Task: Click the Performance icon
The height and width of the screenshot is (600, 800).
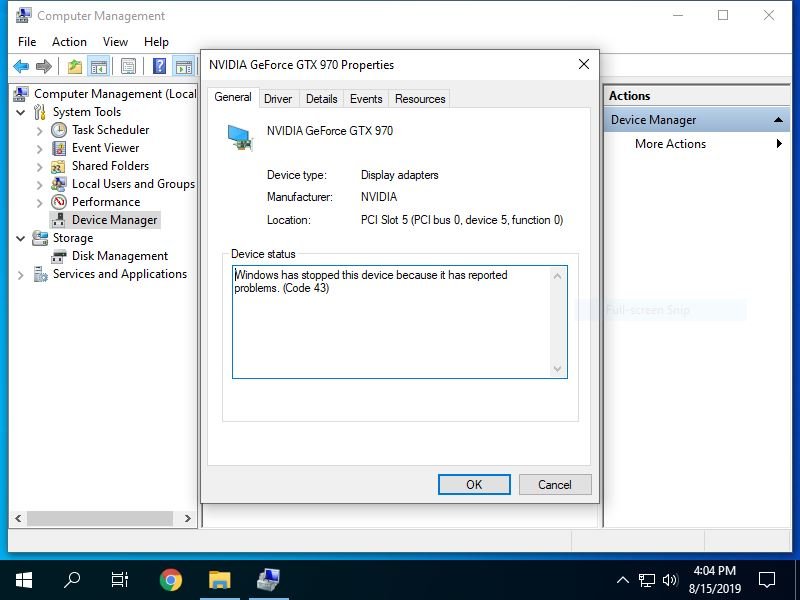Action: coord(59,202)
